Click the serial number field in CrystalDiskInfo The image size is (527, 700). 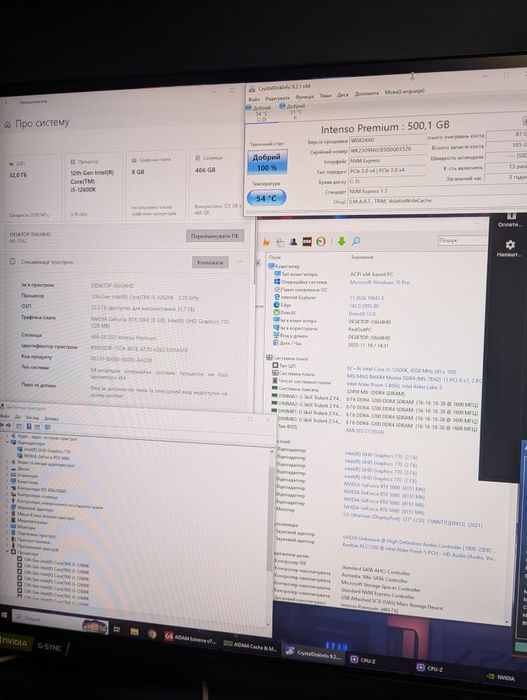[387, 150]
